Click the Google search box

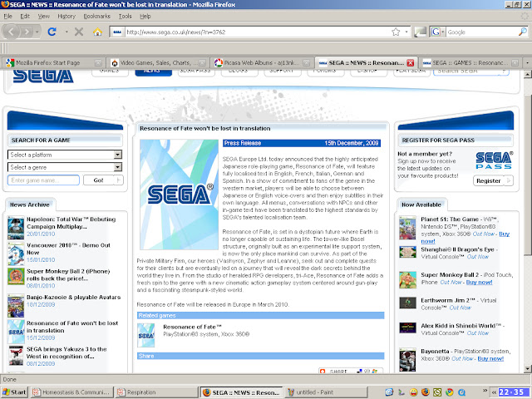[x=482, y=32]
